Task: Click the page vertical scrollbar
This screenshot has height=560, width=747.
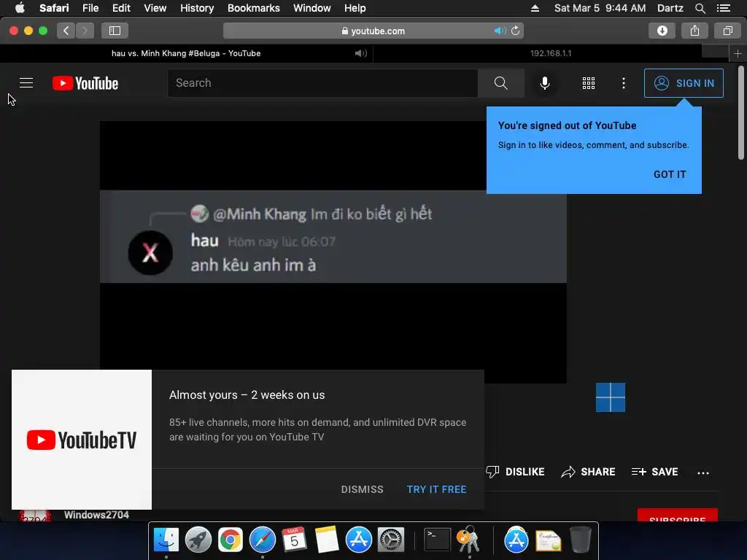Action: (741, 113)
